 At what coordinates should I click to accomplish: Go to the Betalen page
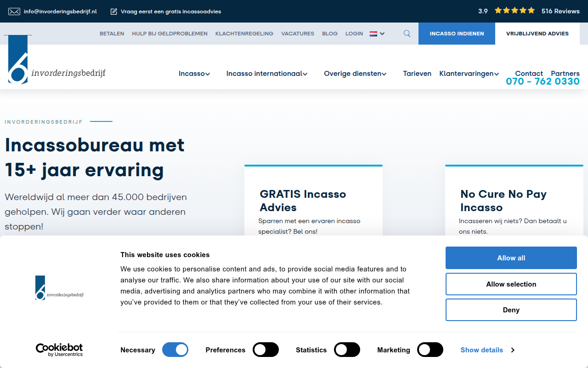[x=112, y=34]
